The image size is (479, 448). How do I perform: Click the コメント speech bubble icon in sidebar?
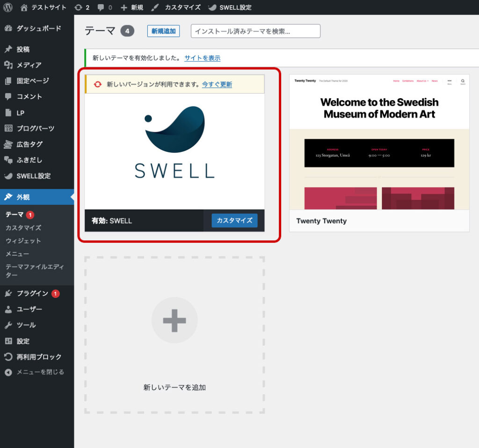click(8, 96)
